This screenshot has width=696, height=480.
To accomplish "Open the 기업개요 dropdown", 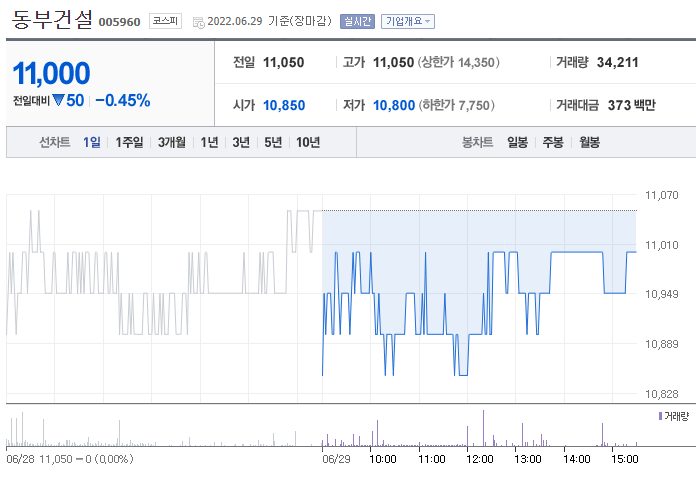I will click(407, 21).
